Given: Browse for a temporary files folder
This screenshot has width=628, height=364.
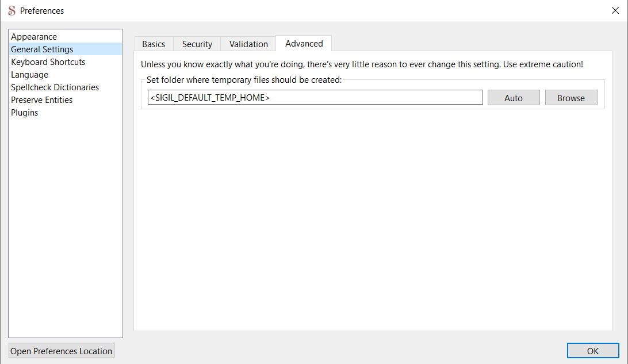Looking at the screenshot, I should point(570,98).
